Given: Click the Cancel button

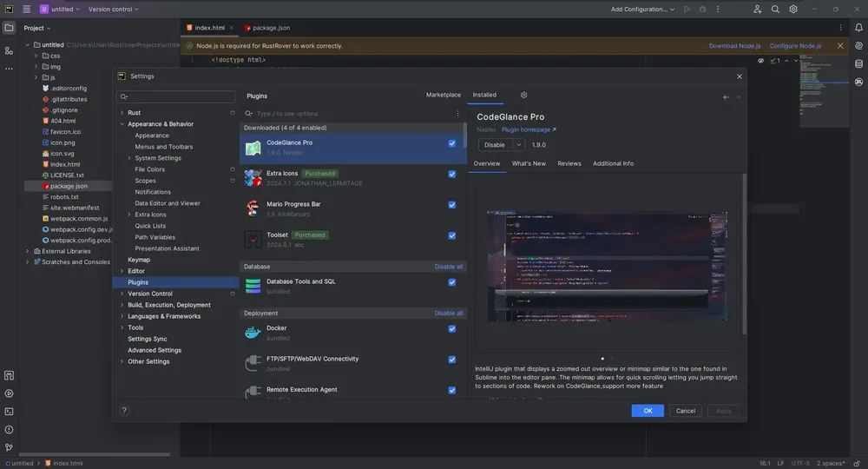Looking at the screenshot, I should (x=686, y=411).
